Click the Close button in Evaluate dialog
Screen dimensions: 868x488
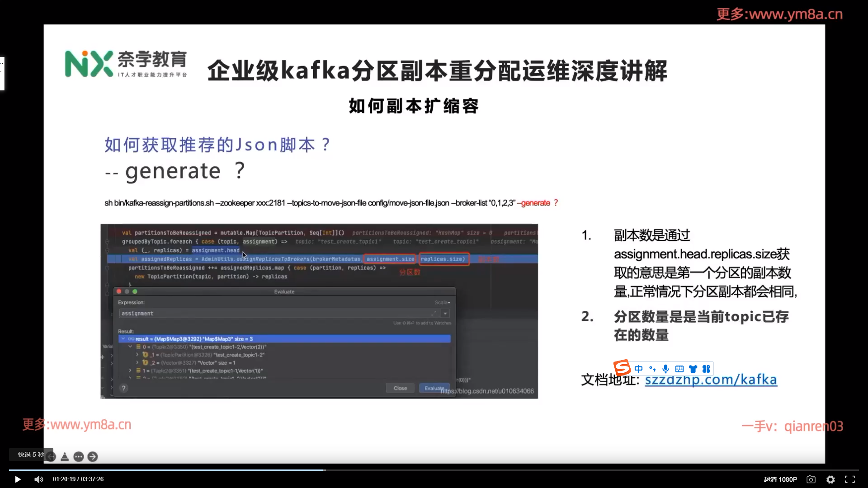(x=400, y=388)
